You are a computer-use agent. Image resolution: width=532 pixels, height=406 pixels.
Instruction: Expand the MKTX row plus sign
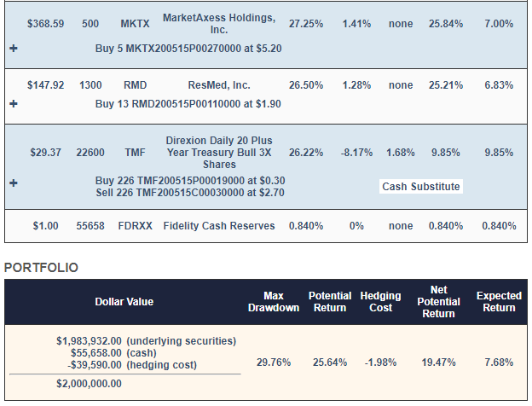13,49
